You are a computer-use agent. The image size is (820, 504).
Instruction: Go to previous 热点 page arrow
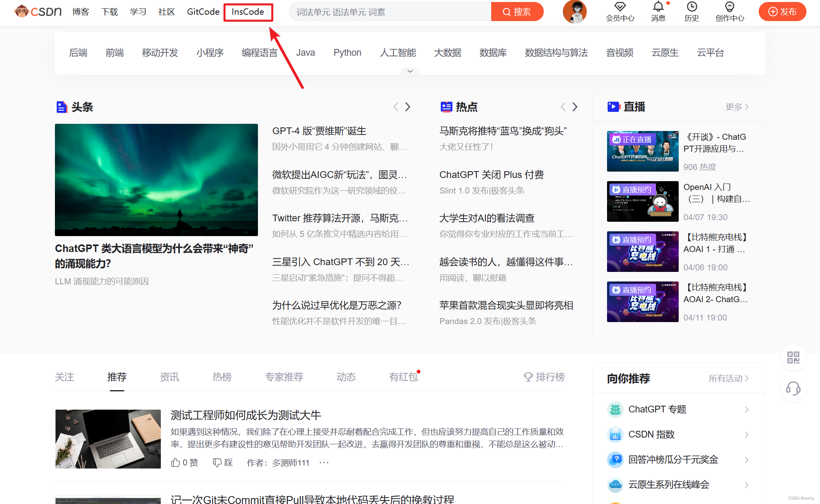(563, 107)
